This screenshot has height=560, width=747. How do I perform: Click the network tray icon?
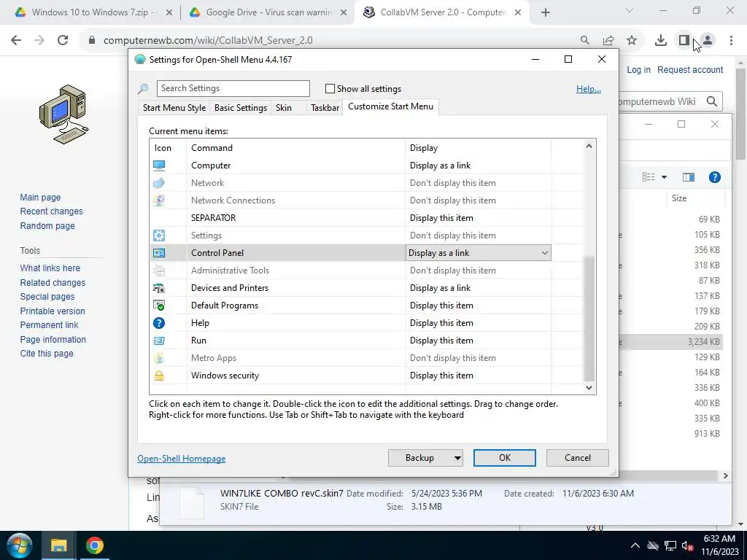point(670,545)
